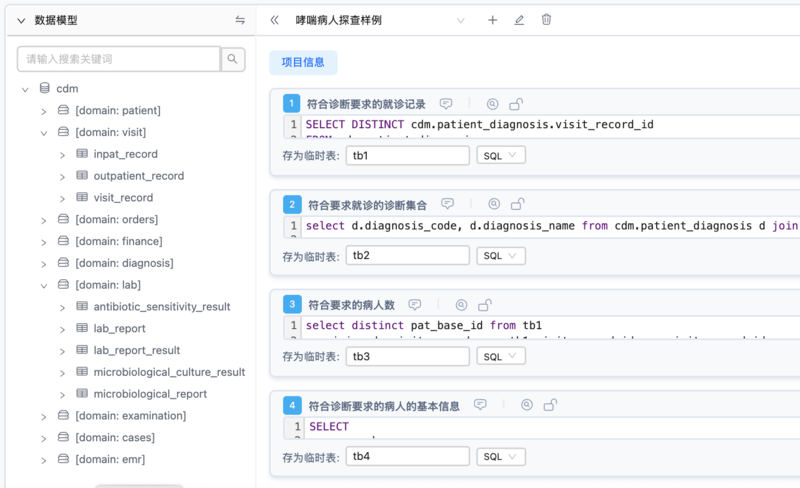Viewport: 800px width, 488px height.
Task: Expand the [domain: patient] node
Action: tap(44, 111)
